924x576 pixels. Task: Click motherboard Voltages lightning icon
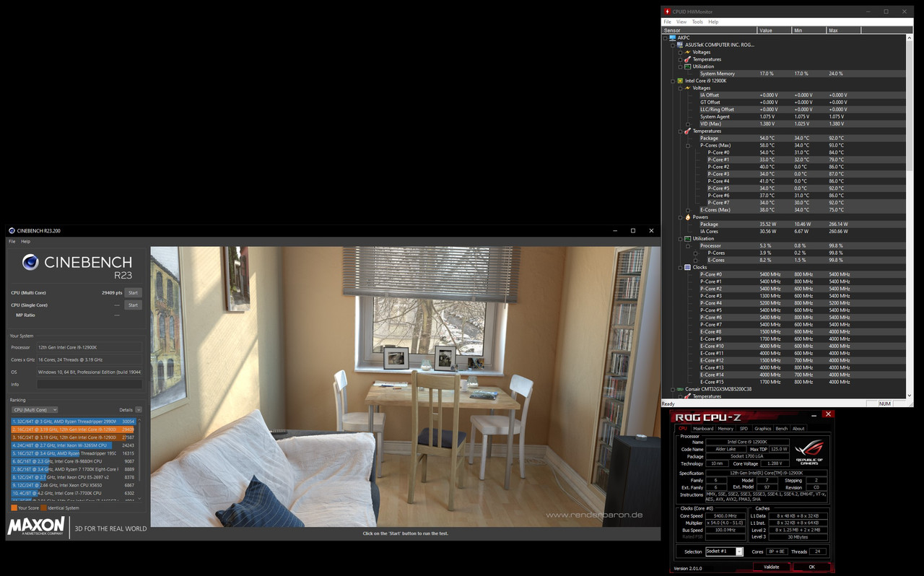687,52
